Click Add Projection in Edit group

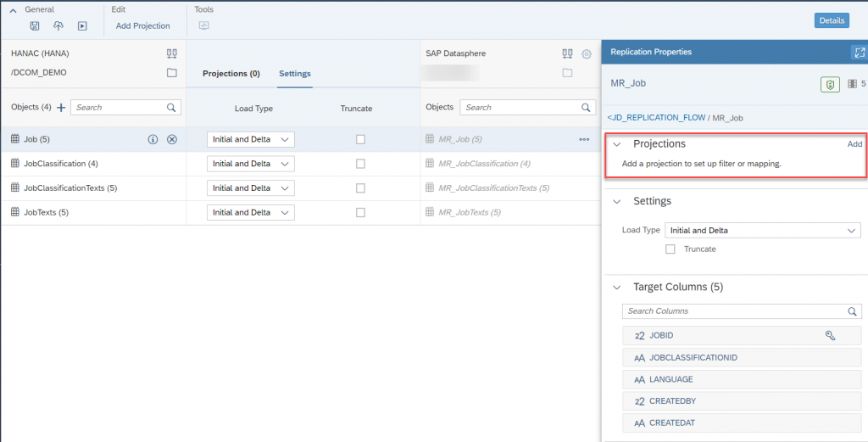[x=142, y=26]
